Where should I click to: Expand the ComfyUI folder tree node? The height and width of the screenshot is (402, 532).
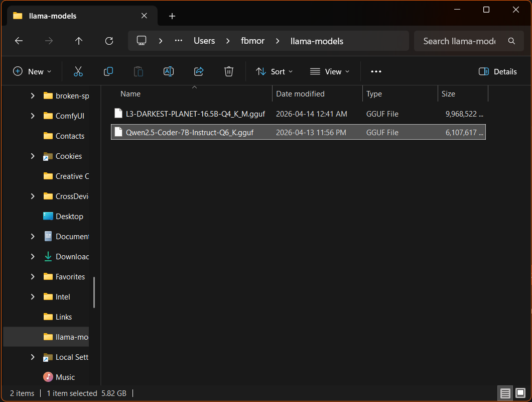pyautogui.click(x=33, y=116)
